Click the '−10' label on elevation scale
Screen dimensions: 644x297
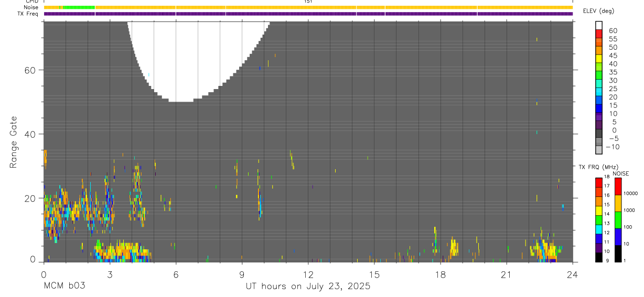[613, 147]
